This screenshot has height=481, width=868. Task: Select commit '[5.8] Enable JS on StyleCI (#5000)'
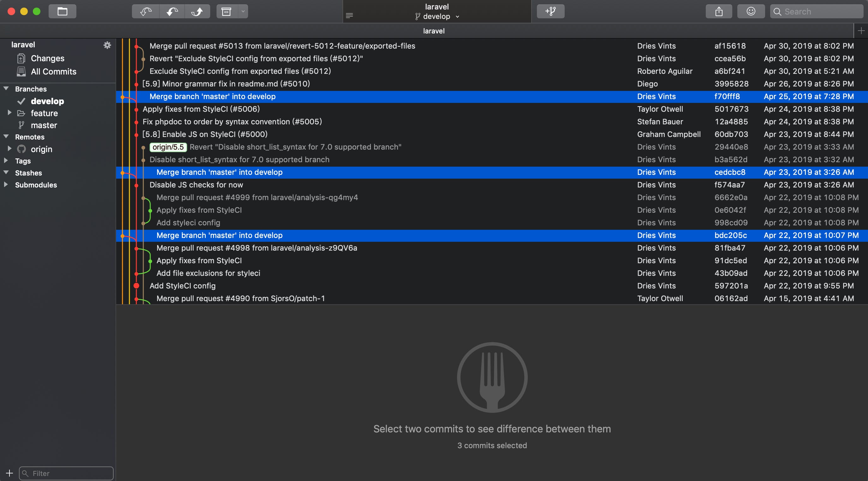pyautogui.click(x=492, y=134)
